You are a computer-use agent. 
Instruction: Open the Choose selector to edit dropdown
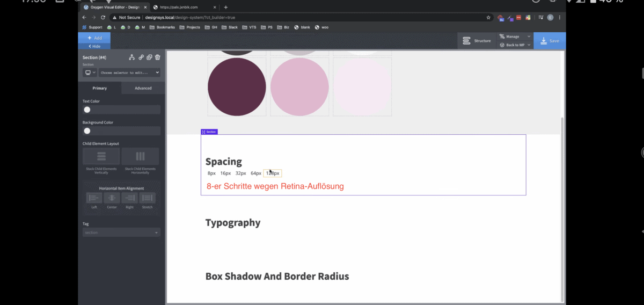coord(129,72)
